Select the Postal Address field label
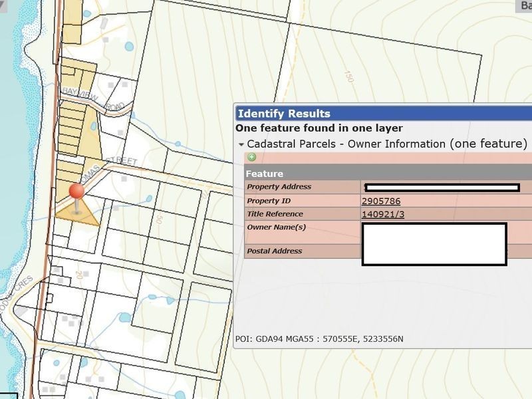This screenshot has width=532, height=399. point(275,251)
